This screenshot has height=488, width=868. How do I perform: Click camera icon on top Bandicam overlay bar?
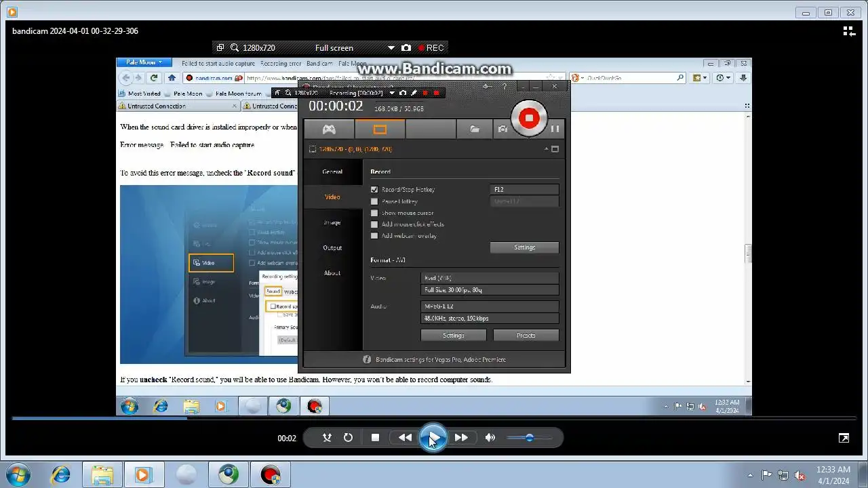point(406,48)
